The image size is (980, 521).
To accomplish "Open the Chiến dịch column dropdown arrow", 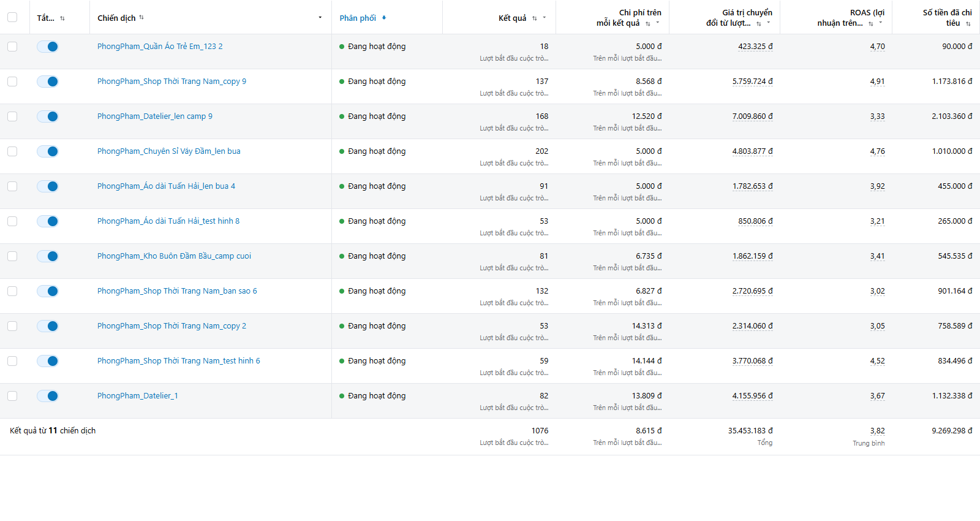I will (x=320, y=17).
